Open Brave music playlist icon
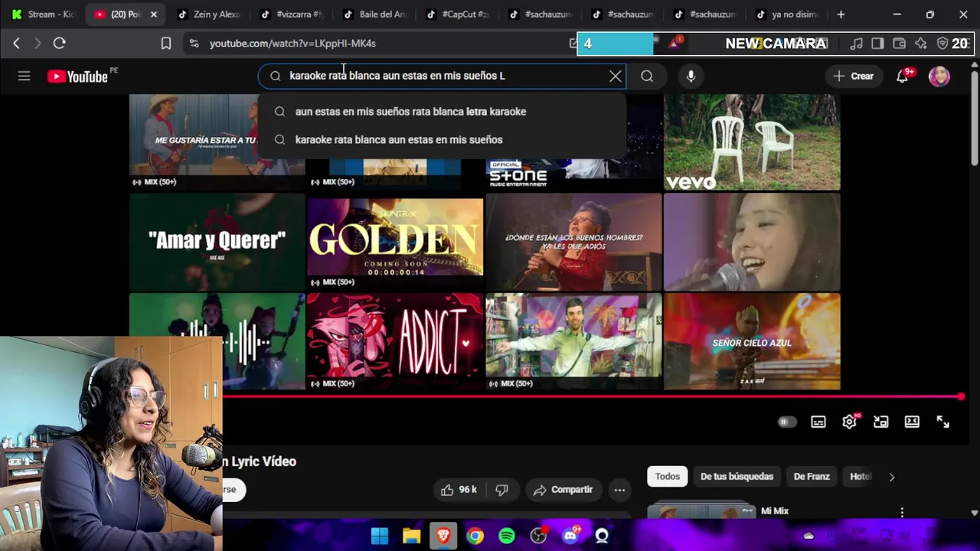This screenshot has width=980, height=551. point(857,44)
